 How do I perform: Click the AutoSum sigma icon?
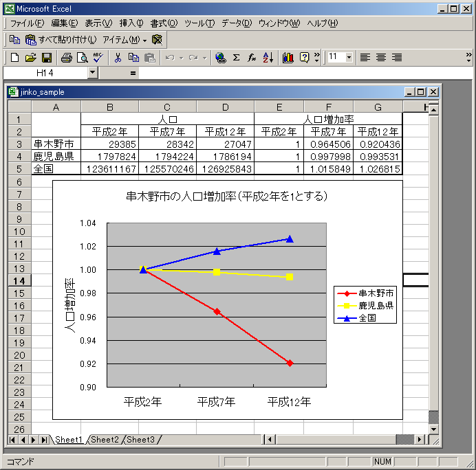point(236,57)
